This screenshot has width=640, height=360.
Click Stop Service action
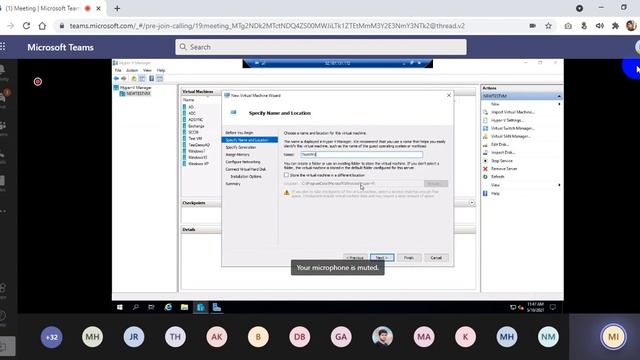click(502, 160)
